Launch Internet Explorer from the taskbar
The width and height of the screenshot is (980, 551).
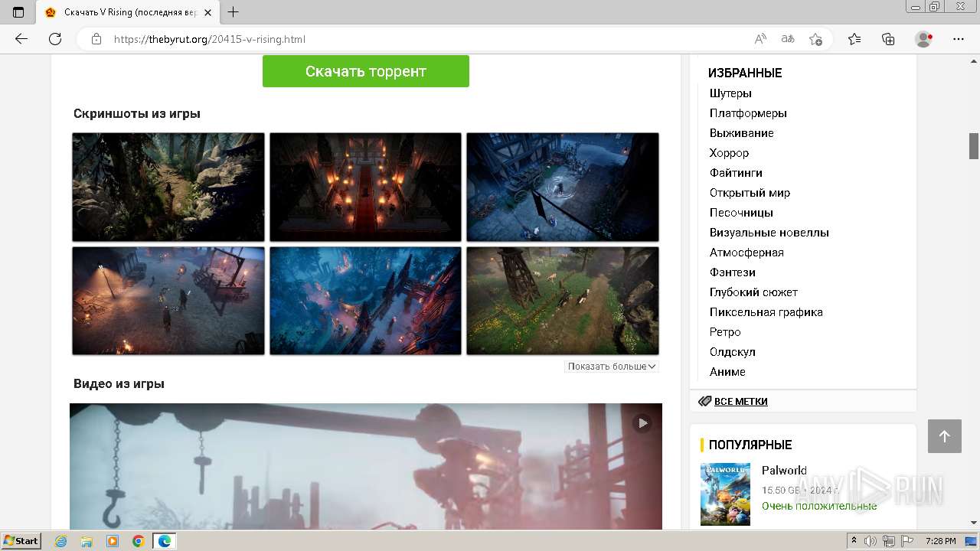click(61, 541)
